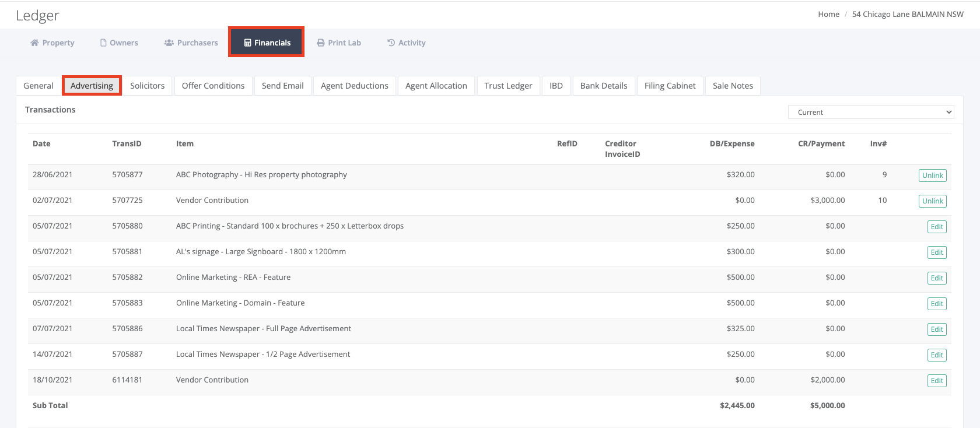The image size is (980, 428).
Task: Edit the Online Marketing REA Feature row
Action: tap(937, 278)
